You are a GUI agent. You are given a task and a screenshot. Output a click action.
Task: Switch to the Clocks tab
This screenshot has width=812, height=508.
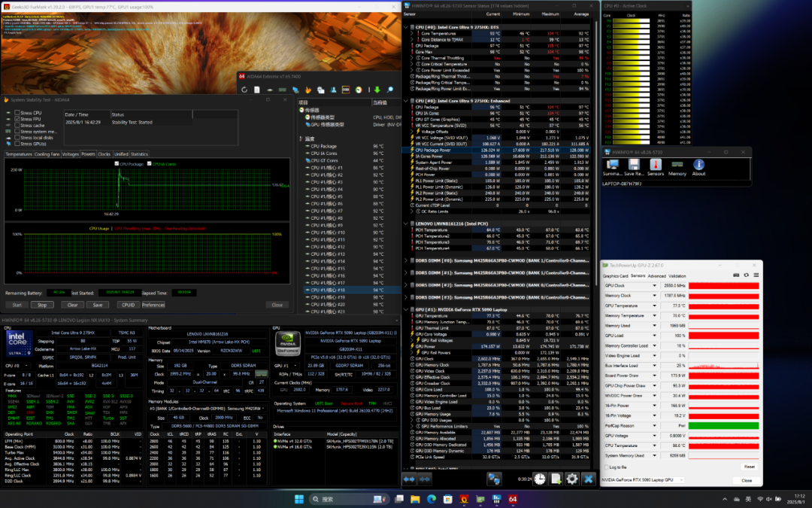coord(104,154)
